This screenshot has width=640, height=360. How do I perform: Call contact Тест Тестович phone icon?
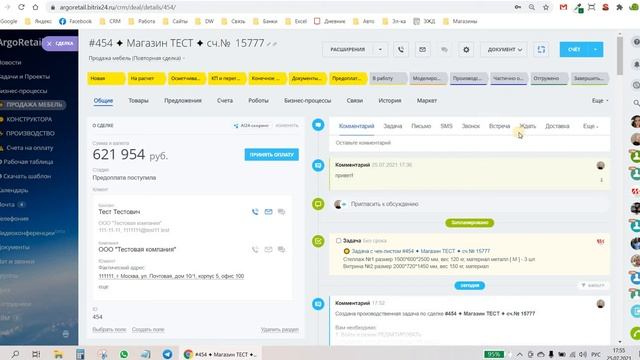click(x=255, y=211)
